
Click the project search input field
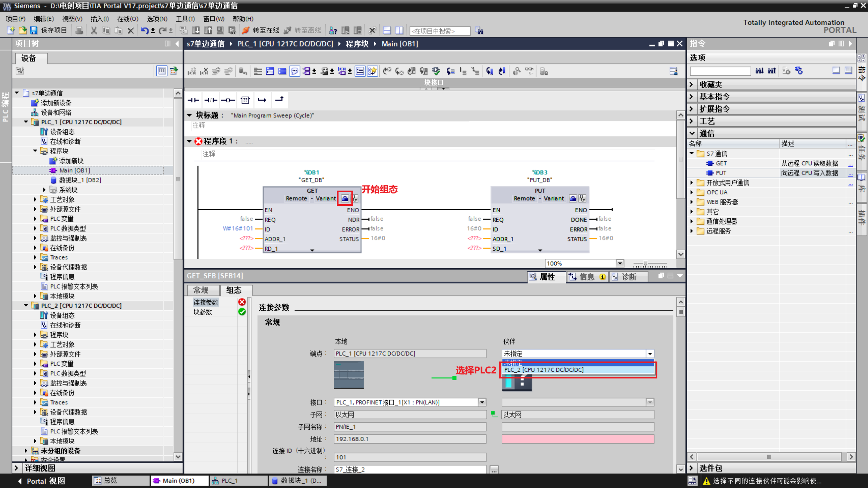tap(440, 31)
